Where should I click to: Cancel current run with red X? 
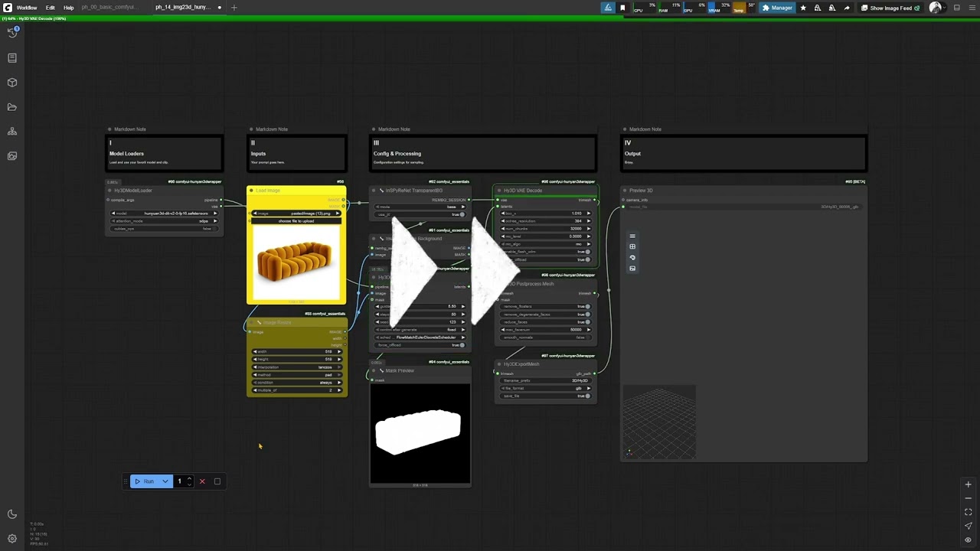[x=202, y=481]
